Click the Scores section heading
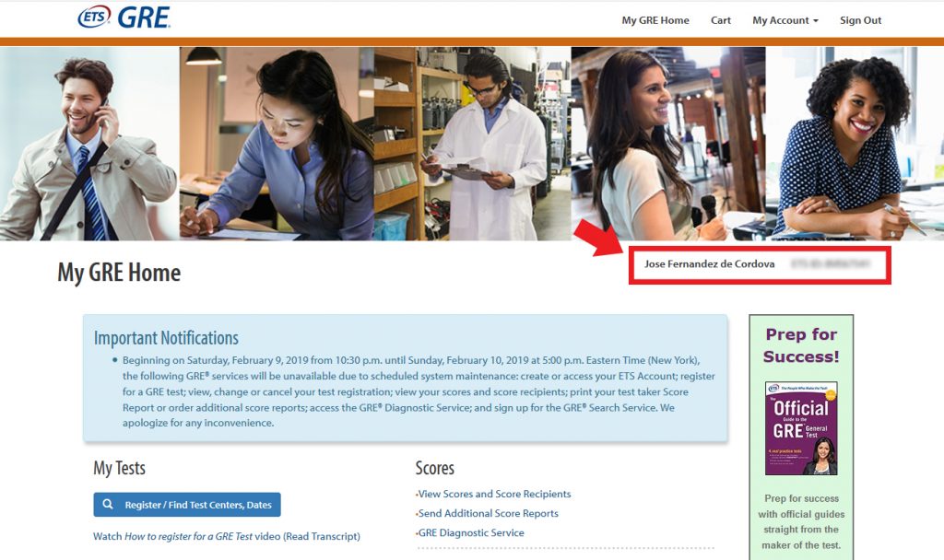Viewport: 944px width, 560px height. pyautogui.click(x=435, y=468)
